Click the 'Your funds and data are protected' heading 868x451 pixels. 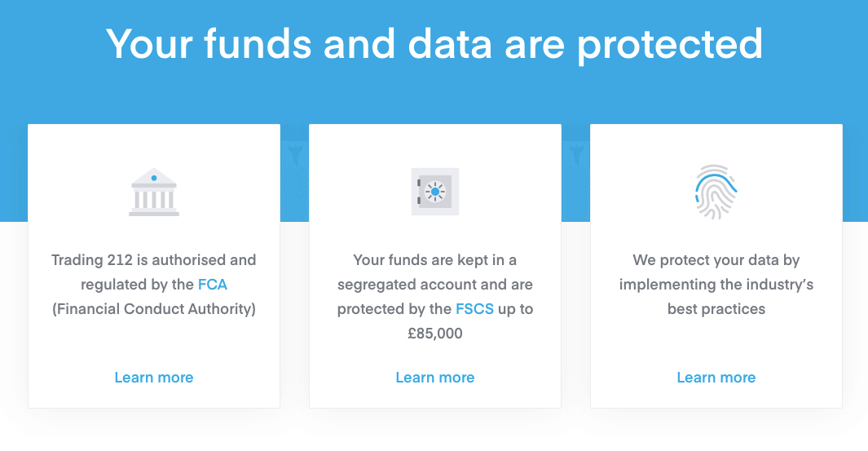(434, 44)
